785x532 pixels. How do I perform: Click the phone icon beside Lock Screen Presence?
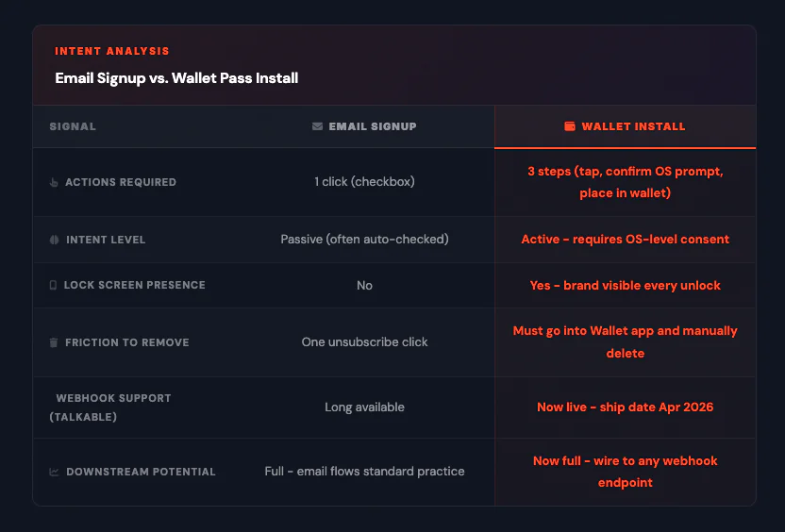[x=53, y=285]
